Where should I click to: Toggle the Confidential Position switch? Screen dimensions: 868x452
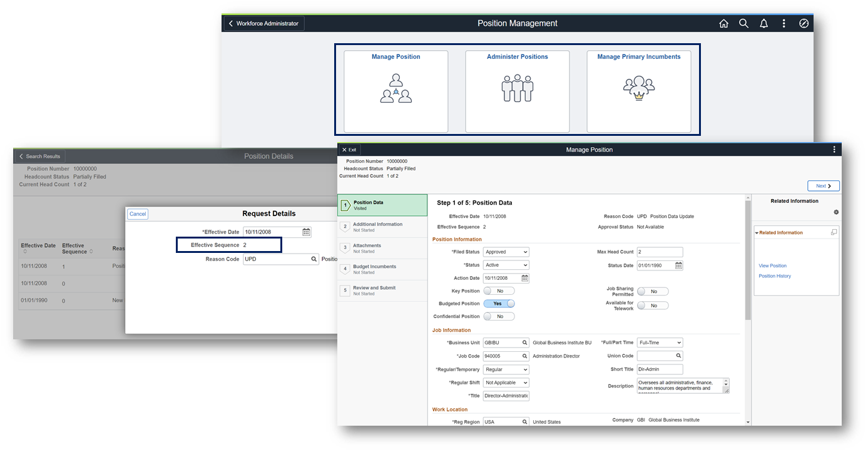pyautogui.click(x=499, y=317)
